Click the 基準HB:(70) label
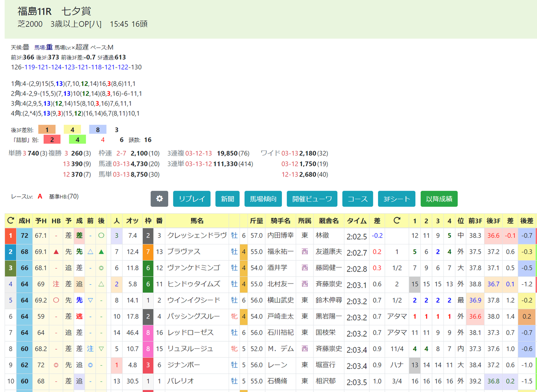Viewport: 537px width, 392px height. [x=64, y=196]
